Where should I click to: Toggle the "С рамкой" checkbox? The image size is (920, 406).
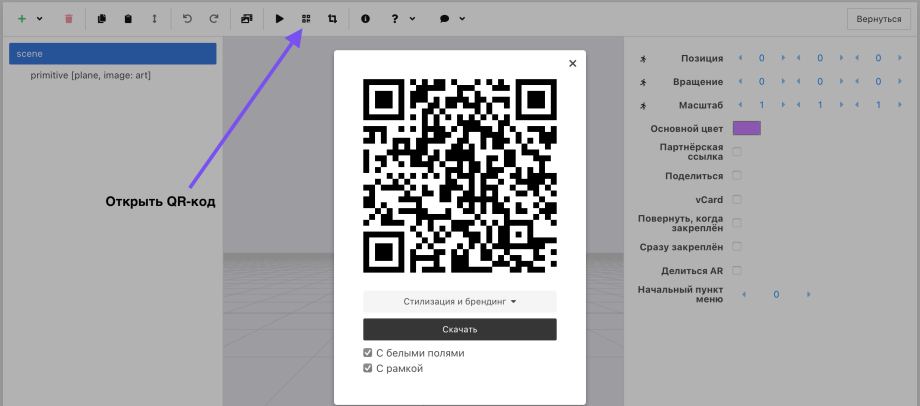[x=368, y=368]
